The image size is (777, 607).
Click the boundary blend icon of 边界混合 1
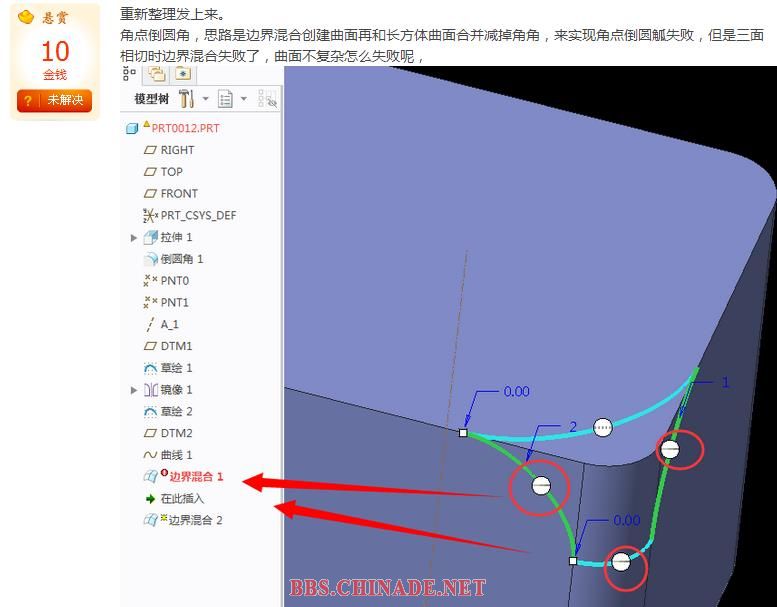(x=150, y=477)
